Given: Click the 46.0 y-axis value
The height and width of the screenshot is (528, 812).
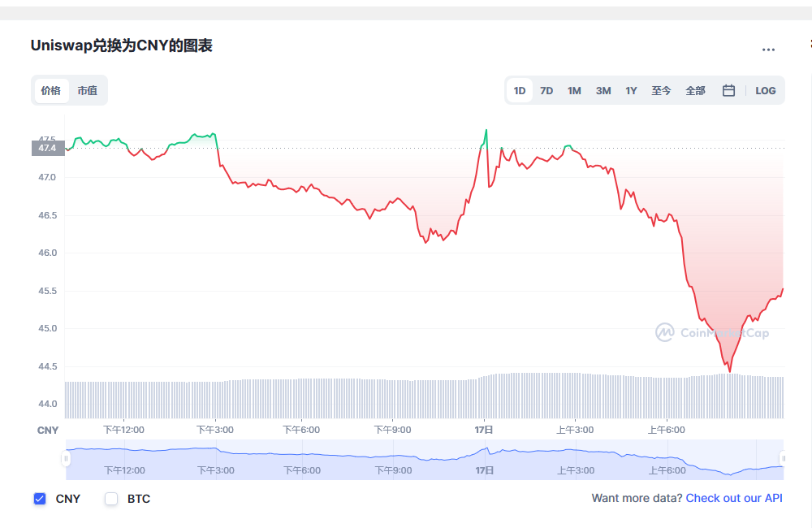Looking at the screenshot, I should (x=47, y=253).
